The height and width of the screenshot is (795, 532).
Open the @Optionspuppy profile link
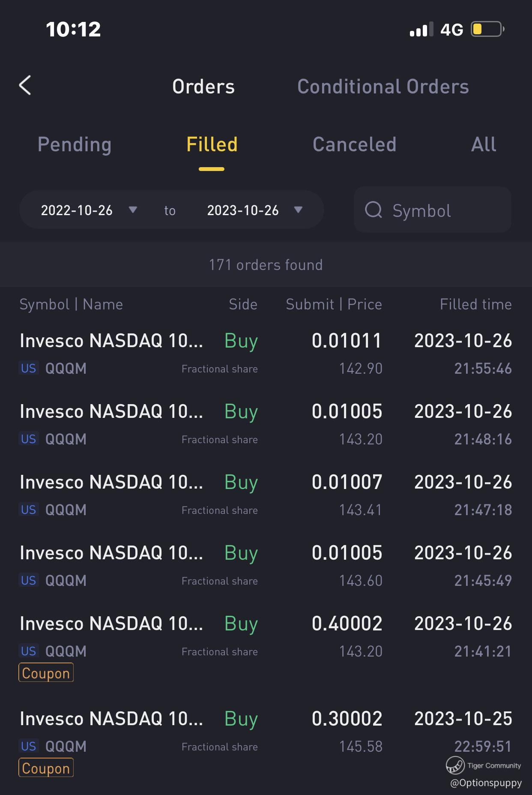[486, 783]
